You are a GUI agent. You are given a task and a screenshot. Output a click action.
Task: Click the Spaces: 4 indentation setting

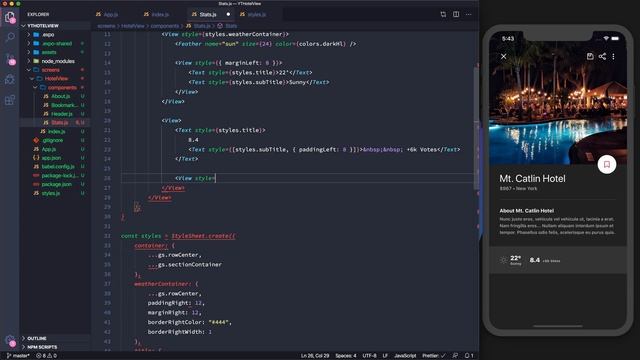(346, 356)
